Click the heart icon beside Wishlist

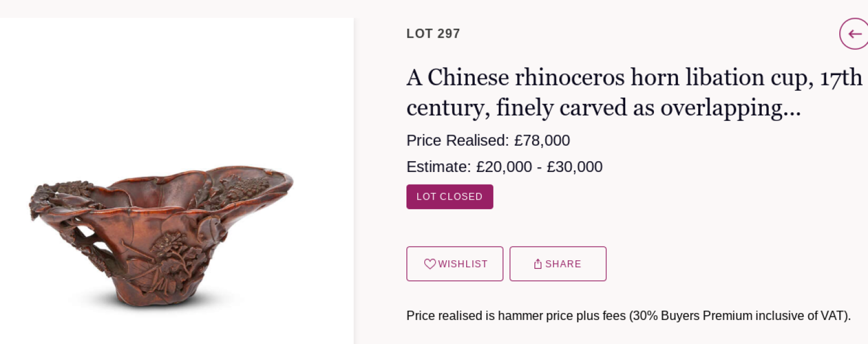coord(430,264)
